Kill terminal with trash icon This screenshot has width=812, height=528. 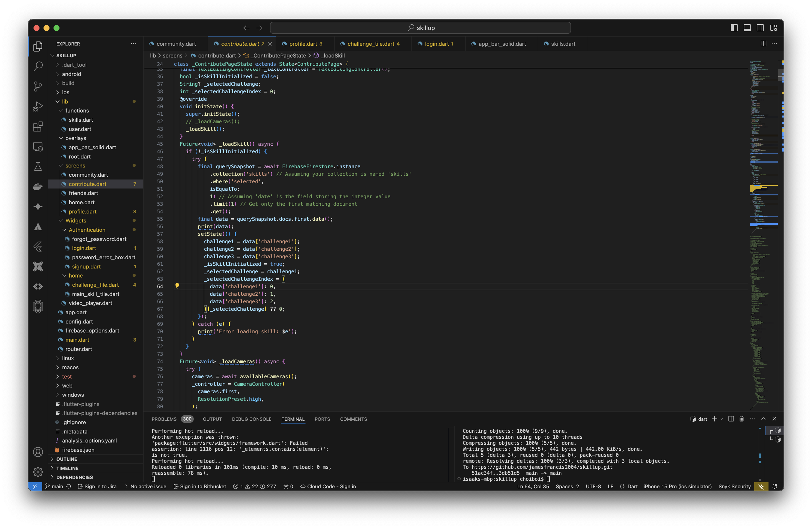tap(741, 419)
